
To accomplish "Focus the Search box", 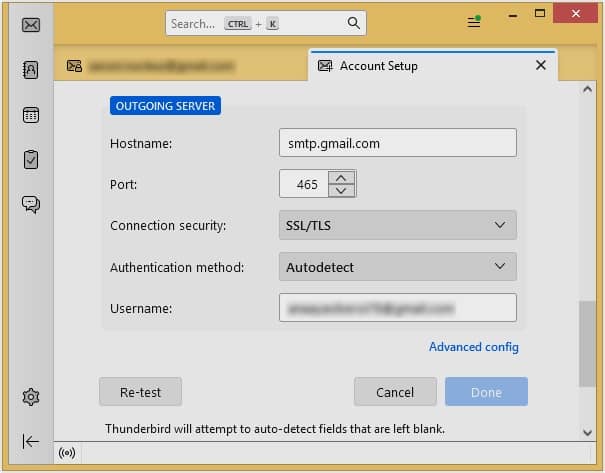I will click(x=265, y=24).
